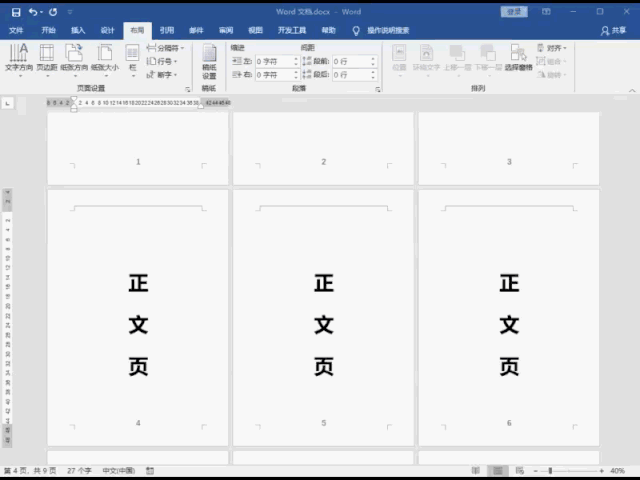This screenshot has width=640, height=480.
Task: Open the 段落 paragraph dialog launcher
Action: coord(378,89)
